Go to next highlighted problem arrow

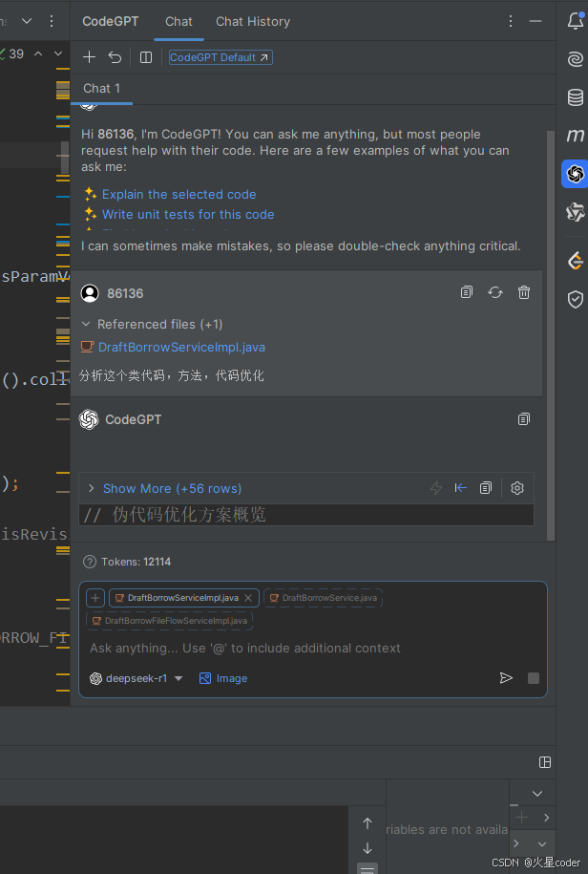pyautogui.click(x=58, y=53)
